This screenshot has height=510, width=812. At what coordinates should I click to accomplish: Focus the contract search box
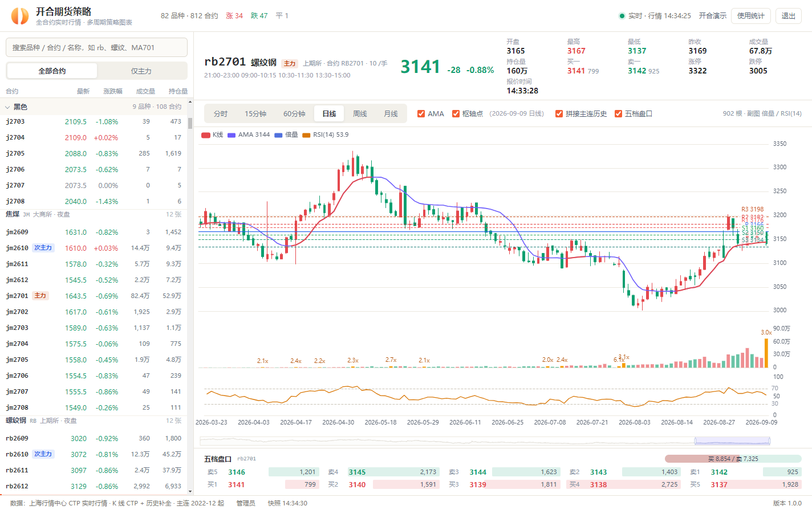pyautogui.click(x=96, y=47)
